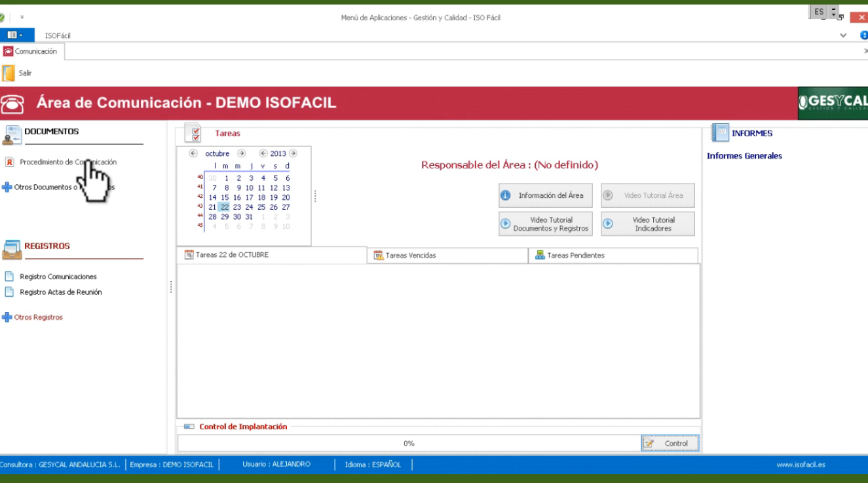Click the blue help icon at top right
The height and width of the screenshot is (483, 868).
coord(864,35)
